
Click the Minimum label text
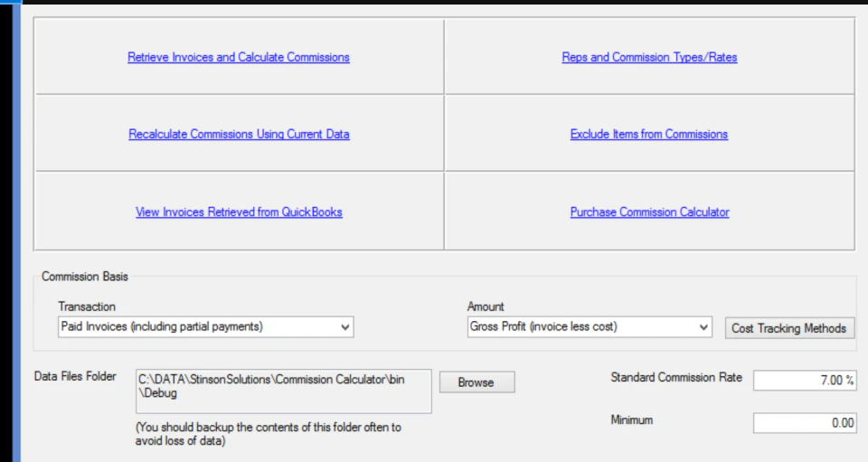632,420
